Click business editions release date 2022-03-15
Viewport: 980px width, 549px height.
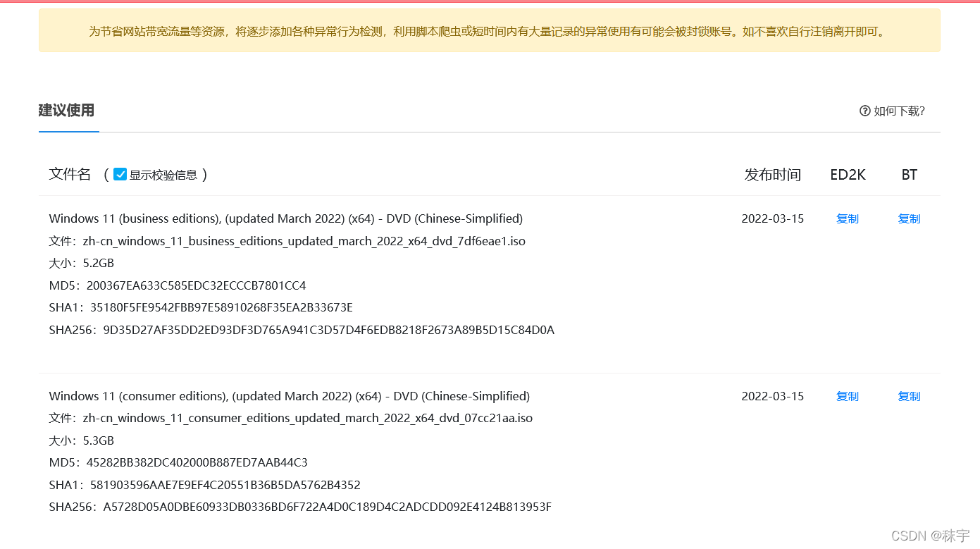773,218
